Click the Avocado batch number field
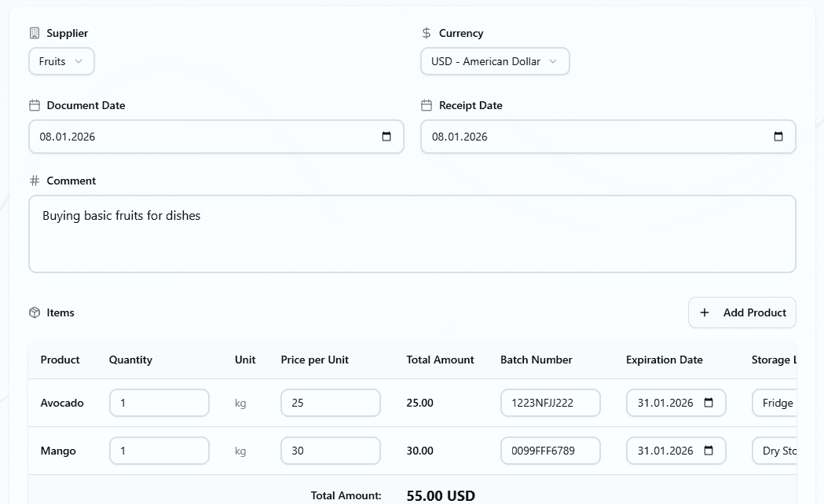The image size is (824, 504). click(x=550, y=403)
